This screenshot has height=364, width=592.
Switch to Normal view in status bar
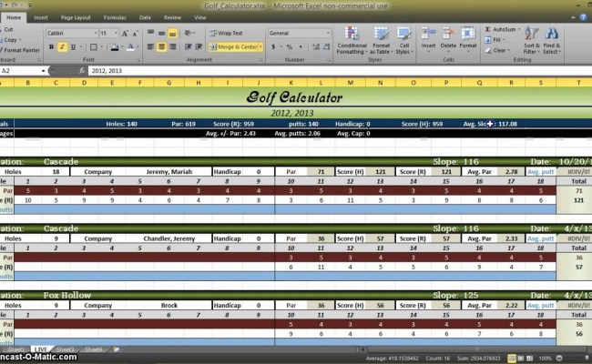[512, 358]
